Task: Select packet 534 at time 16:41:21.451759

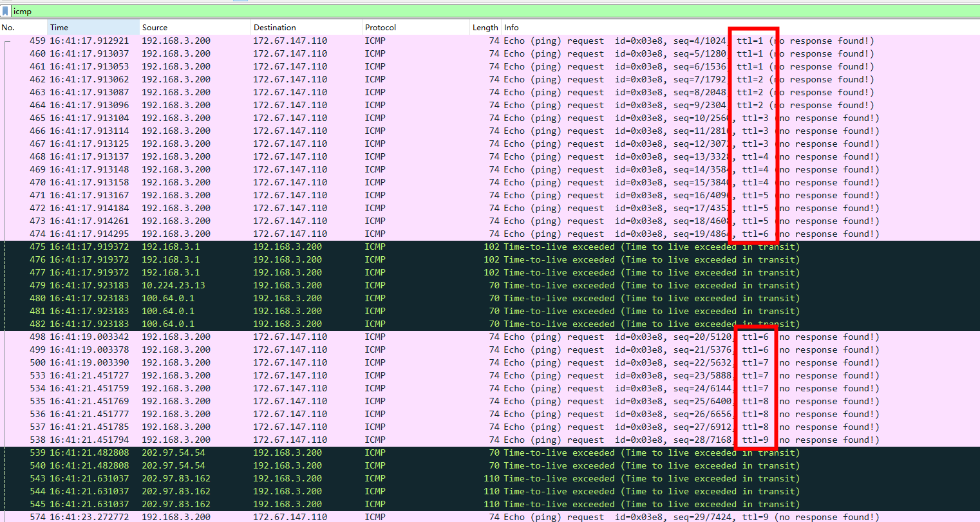Action: tap(490, 388)
